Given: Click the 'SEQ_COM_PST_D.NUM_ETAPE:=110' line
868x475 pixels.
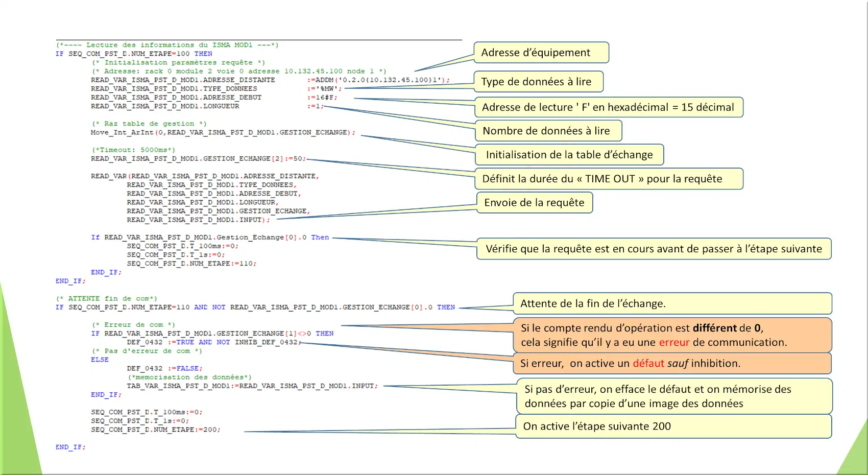Looking at the screenshot, I should tap(191, 264).
